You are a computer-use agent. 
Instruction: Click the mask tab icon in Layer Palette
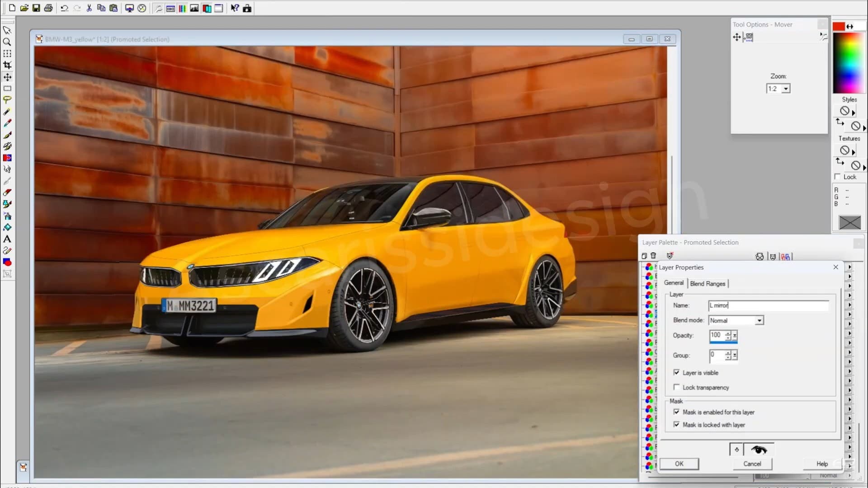773,257
